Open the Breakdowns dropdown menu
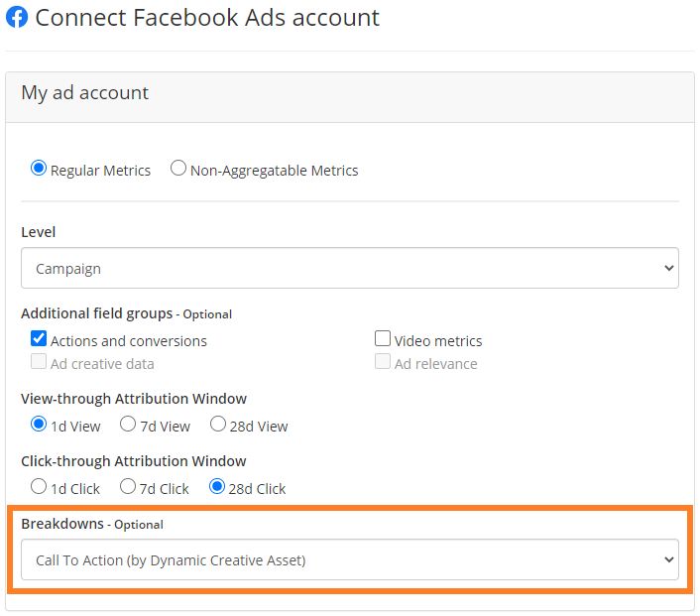 pos(350,559)
